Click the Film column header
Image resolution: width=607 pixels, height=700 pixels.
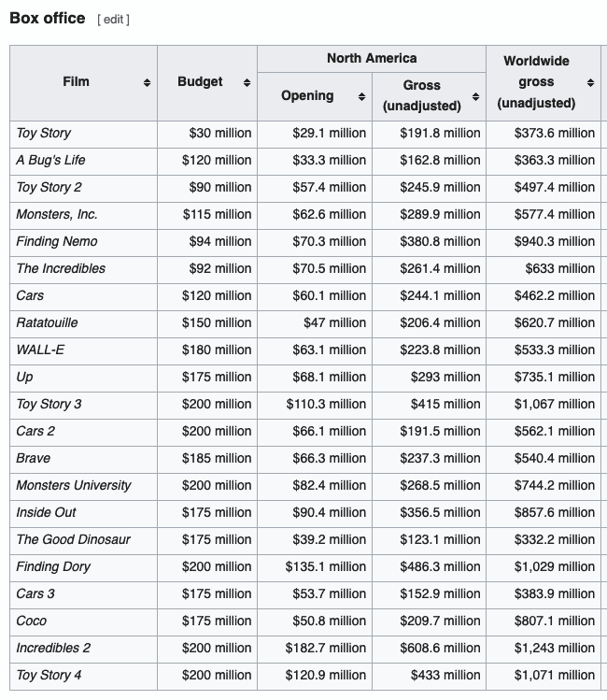pos(76,82)
